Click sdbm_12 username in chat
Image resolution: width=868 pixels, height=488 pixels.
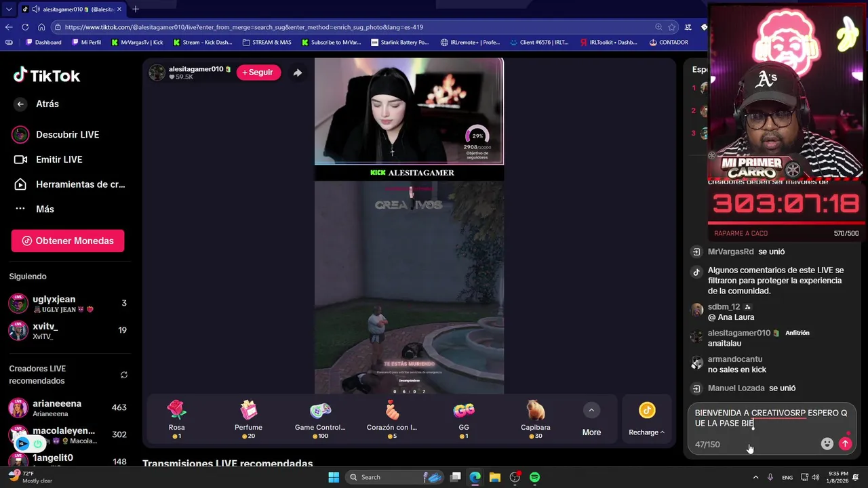724,307
